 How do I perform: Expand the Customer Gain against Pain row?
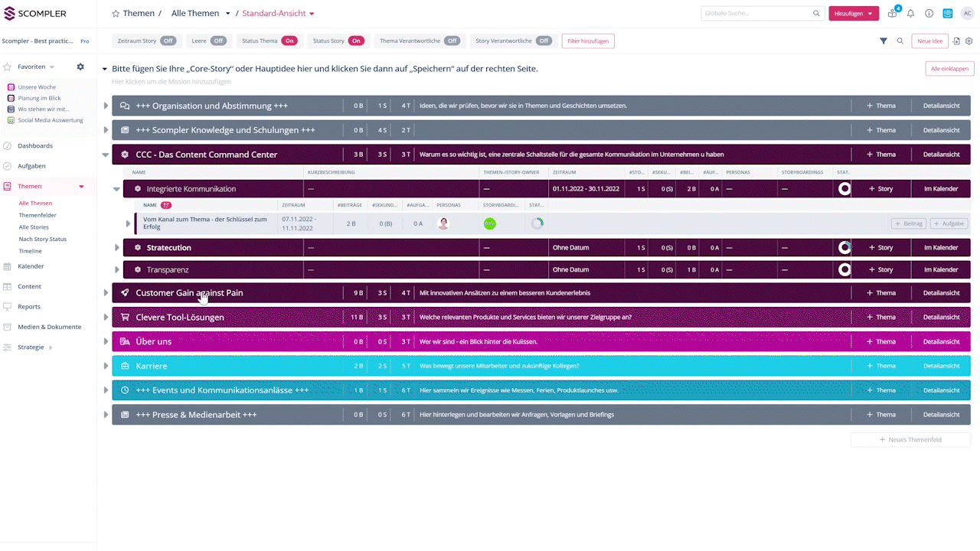coord(106,293)
